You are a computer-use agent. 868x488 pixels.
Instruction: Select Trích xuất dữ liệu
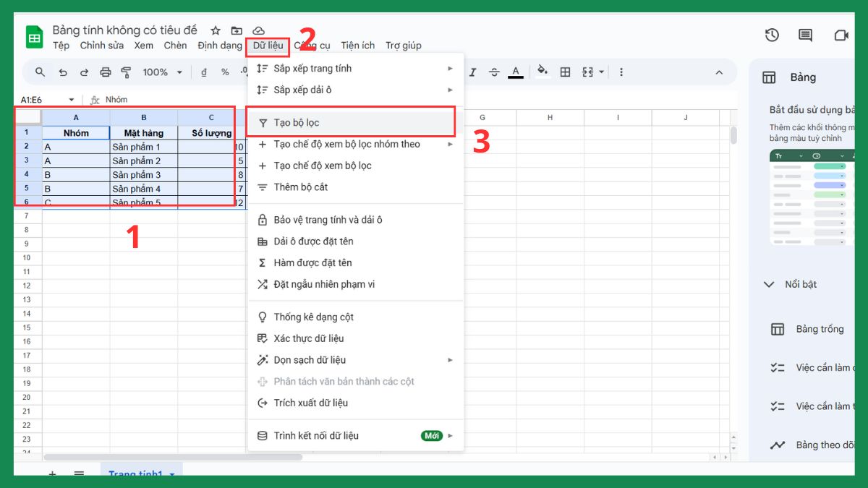(x=356, y=403)
